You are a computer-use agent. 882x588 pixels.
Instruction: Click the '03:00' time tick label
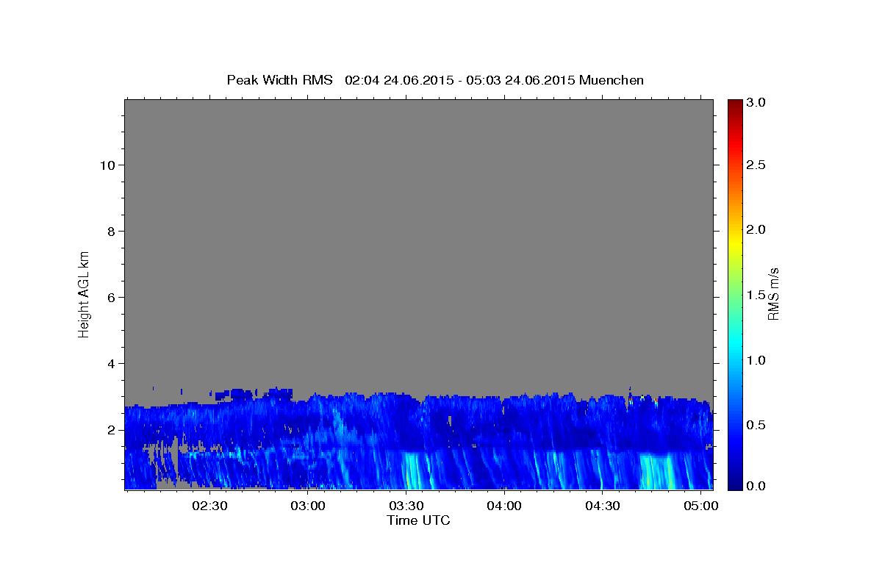pos(307,506)
